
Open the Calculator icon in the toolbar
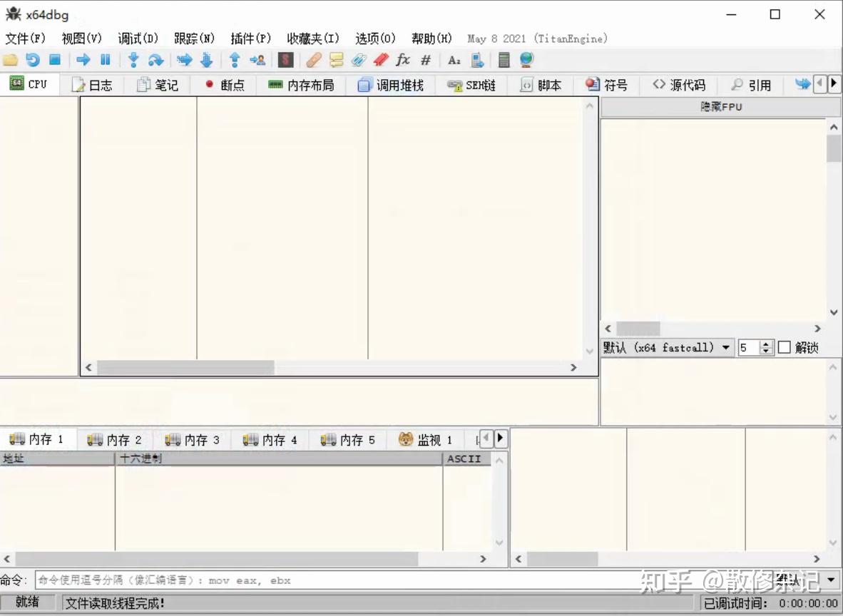tap(504, 60)
